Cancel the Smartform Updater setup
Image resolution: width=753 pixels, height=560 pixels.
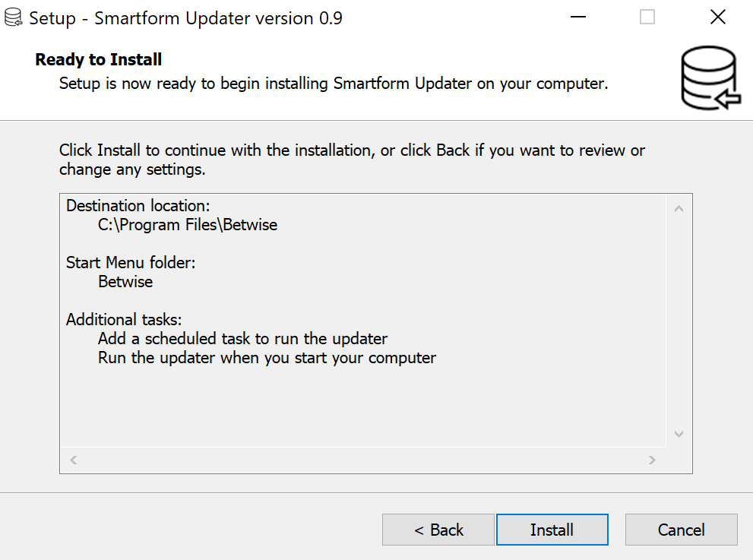click(682, 530)
